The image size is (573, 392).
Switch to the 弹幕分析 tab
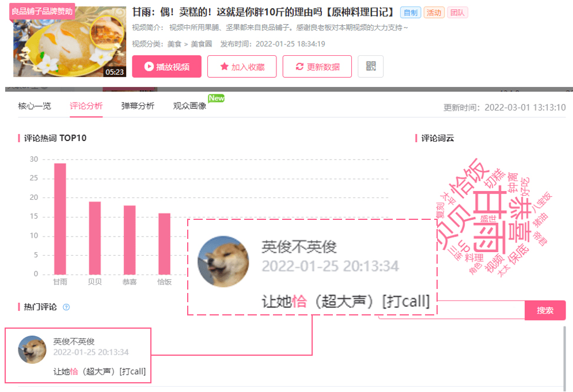138,106
